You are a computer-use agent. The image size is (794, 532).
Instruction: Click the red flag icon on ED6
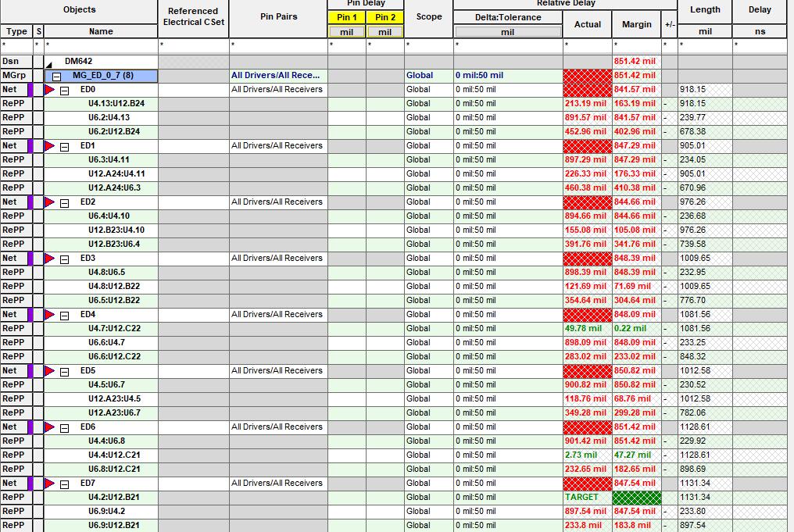50,427
